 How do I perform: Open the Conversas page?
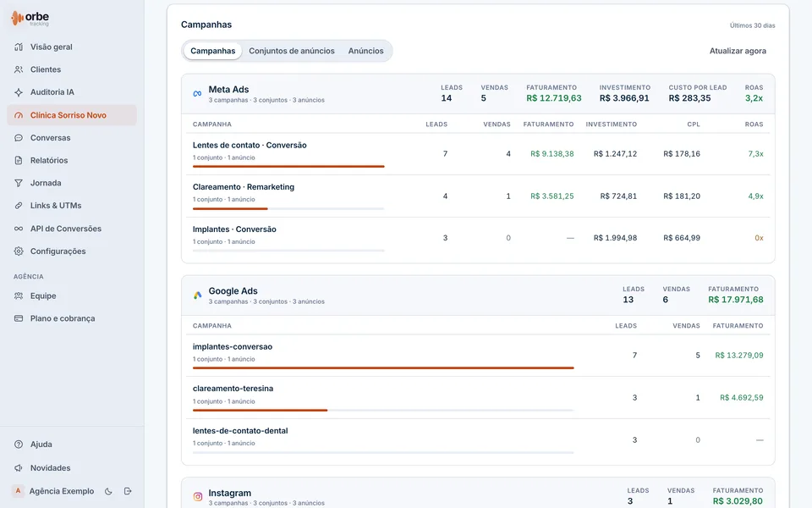pyautogui.click(x=72, y=138)
